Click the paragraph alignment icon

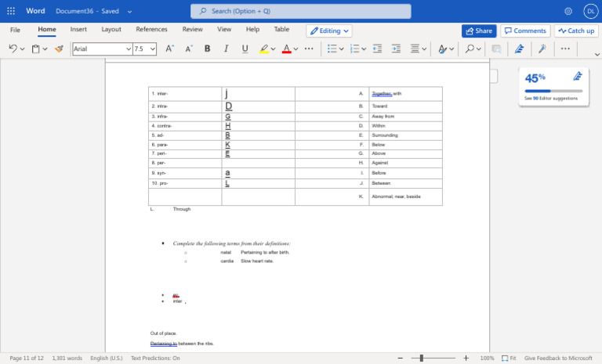click(415, 49)
